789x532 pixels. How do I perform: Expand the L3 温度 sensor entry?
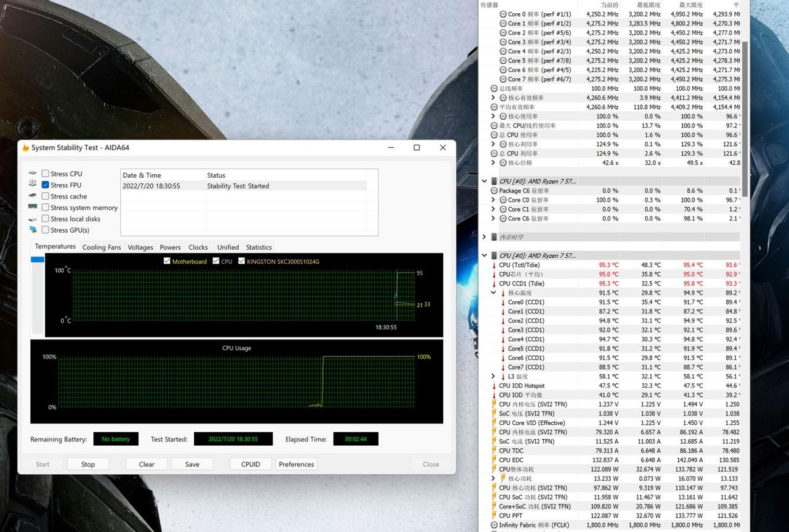tap(494, 376)
